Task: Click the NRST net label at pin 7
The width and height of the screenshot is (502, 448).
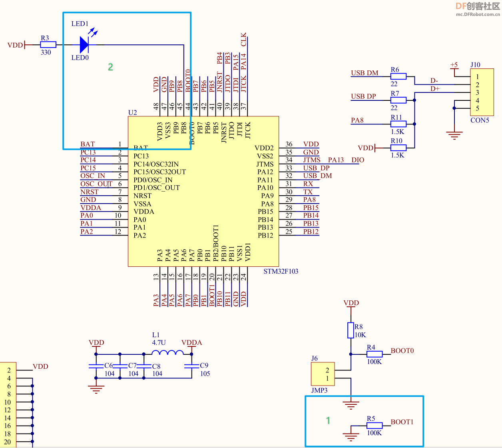Action: [89, 192]
